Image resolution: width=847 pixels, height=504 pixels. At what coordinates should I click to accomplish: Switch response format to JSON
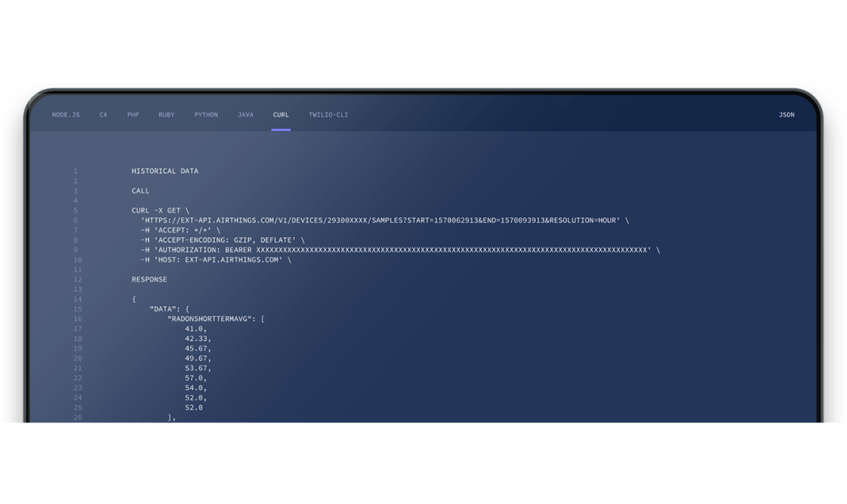[x=786, y=115]
